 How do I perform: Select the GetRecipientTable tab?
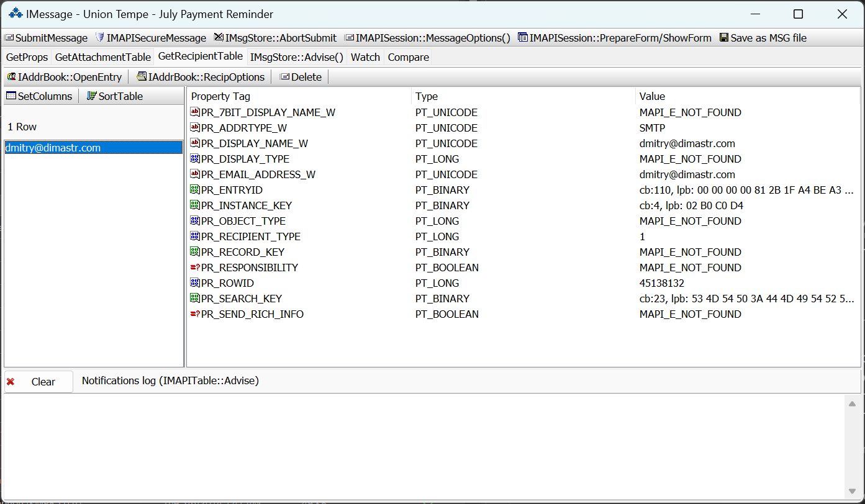coord(201,56)
